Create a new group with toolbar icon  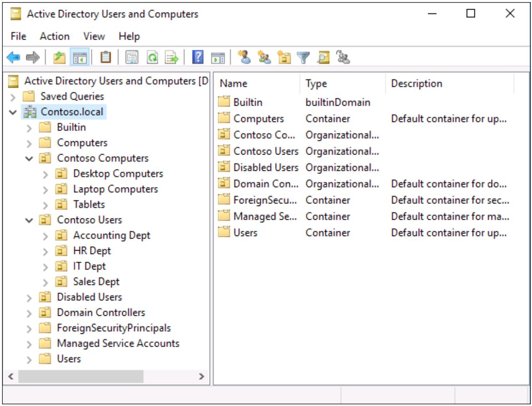click(x=264, y=57)
